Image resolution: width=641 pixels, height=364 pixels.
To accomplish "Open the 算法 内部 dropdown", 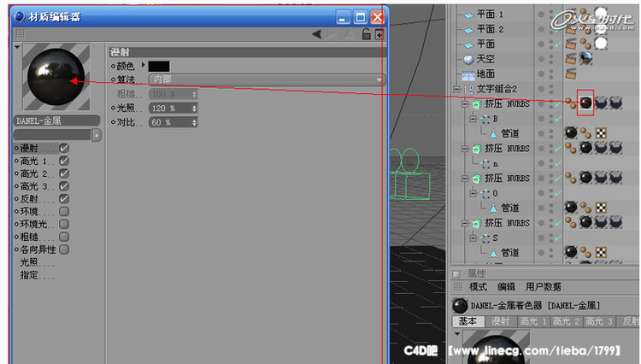I will [267, 79].
